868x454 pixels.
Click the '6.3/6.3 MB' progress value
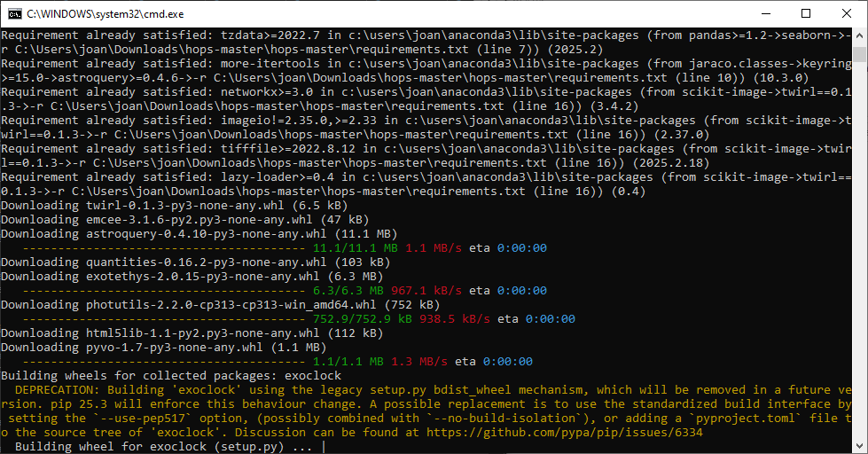[x=348, y=291]
